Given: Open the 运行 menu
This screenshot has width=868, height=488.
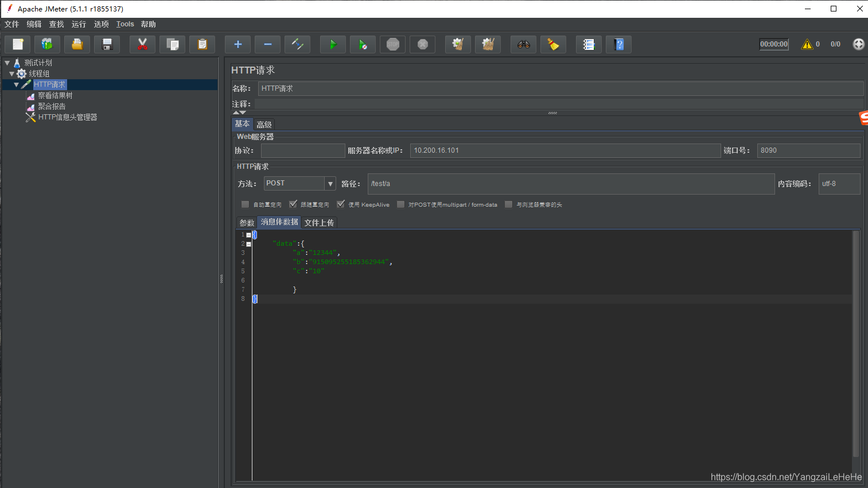Looking at the screenshot, I should click(79, 24).
